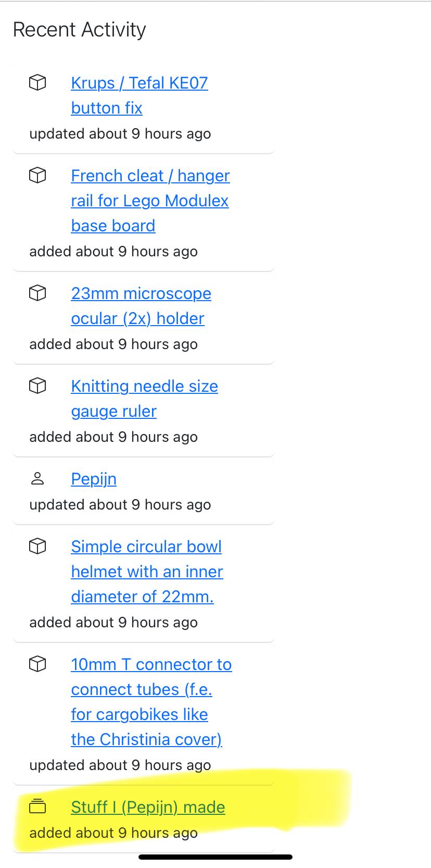The height and width of the screenshot is (868, 431).
Task: Open the Krups / Tefal KE07 button fix link
Action: pos(139,95)
